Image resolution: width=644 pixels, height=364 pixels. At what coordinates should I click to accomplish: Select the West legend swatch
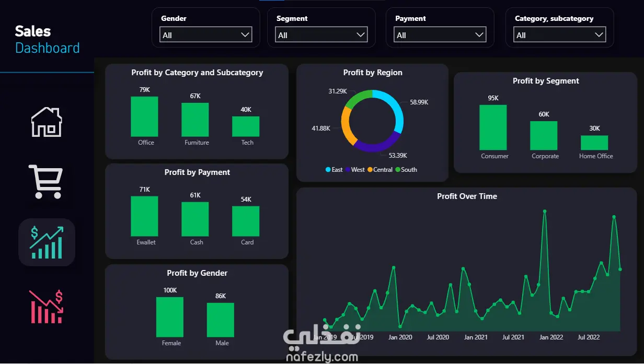click(x=348, y=170)
